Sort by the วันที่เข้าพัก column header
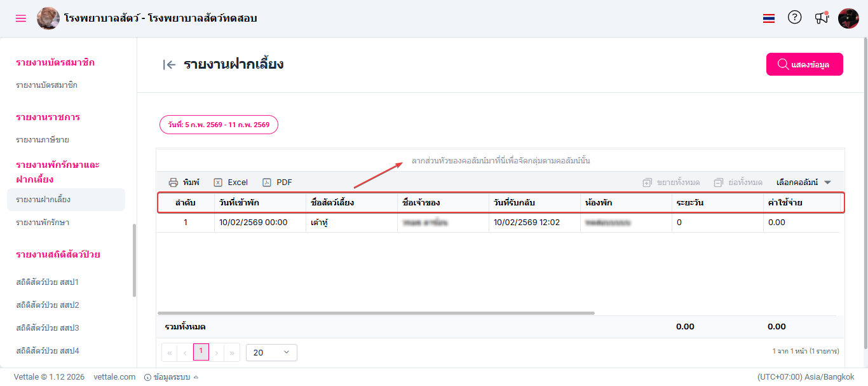 260,203
